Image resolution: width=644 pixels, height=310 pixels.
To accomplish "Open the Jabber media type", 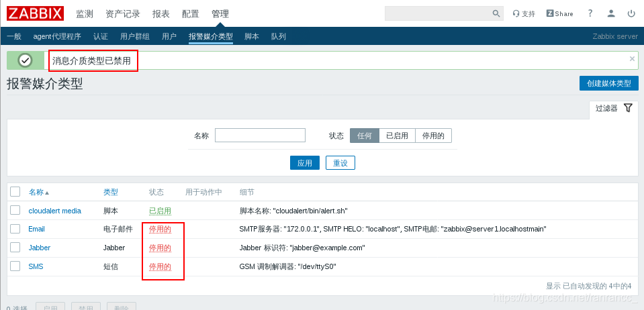I will (40, 248).
